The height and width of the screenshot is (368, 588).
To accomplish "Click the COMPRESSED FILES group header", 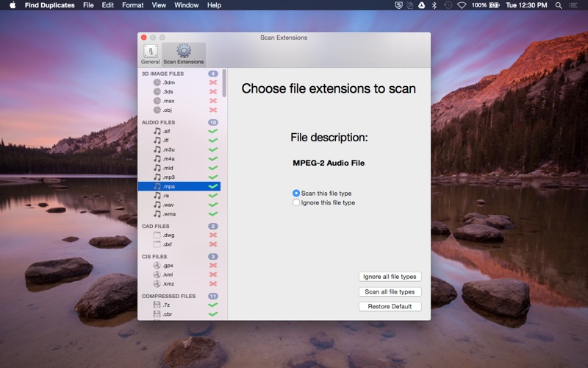I will pyautogui.click(x=168, y=296).
